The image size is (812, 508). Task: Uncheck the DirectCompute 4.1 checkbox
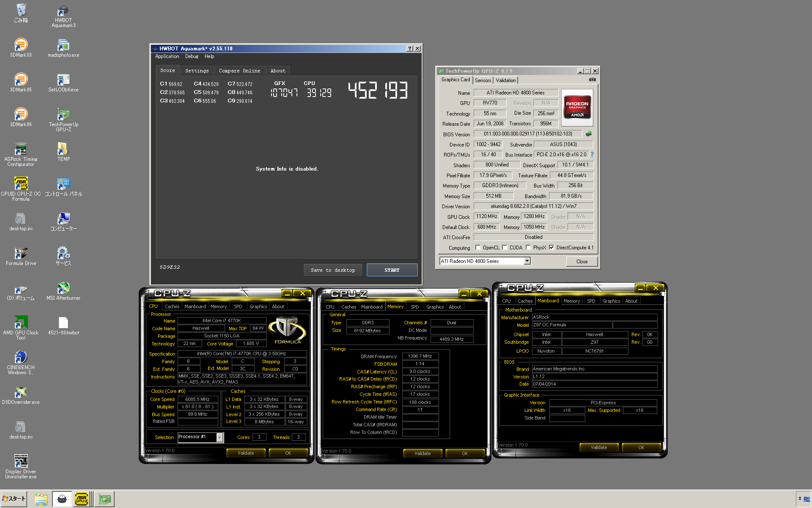point(551,248)
